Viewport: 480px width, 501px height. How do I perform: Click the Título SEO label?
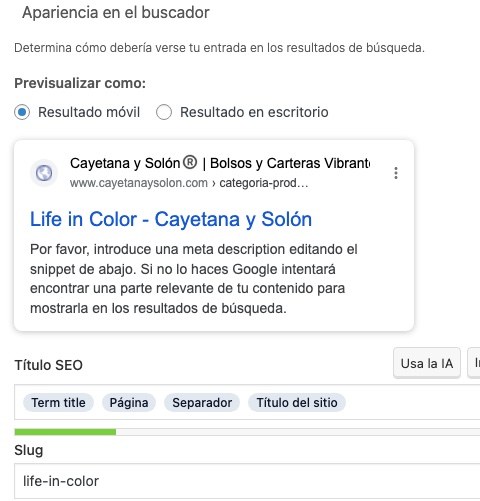tap(48, 365)
